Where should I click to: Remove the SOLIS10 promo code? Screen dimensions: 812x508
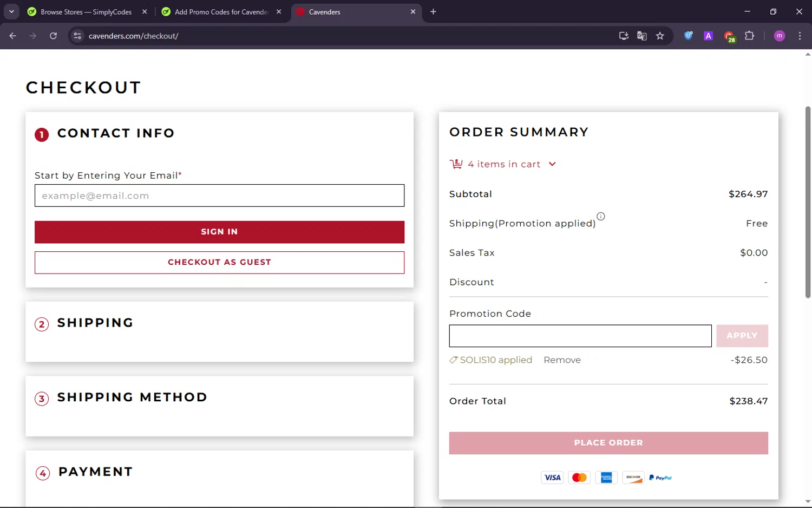(x=562, y=360)
